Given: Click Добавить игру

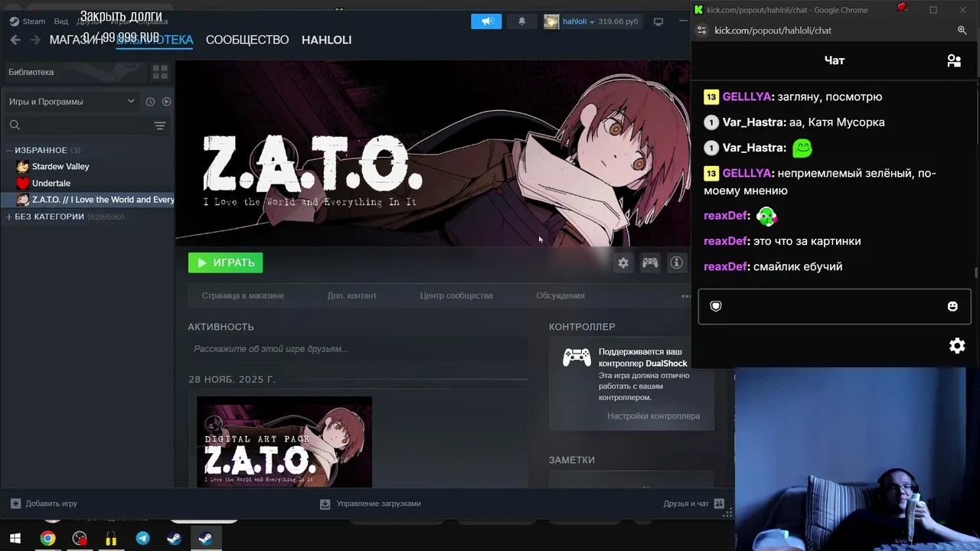Looking at the screenshot, I should click(51, 504).
